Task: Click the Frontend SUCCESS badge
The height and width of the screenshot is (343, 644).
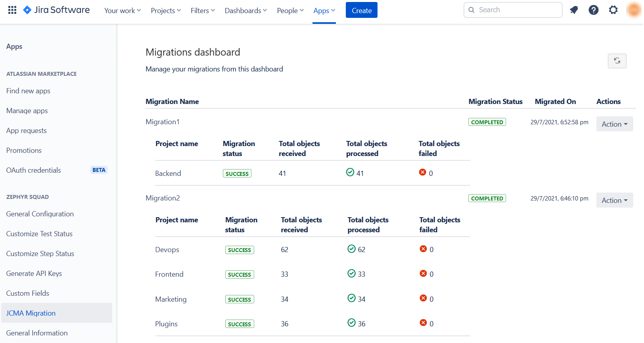Action: [x=240, y=274]
